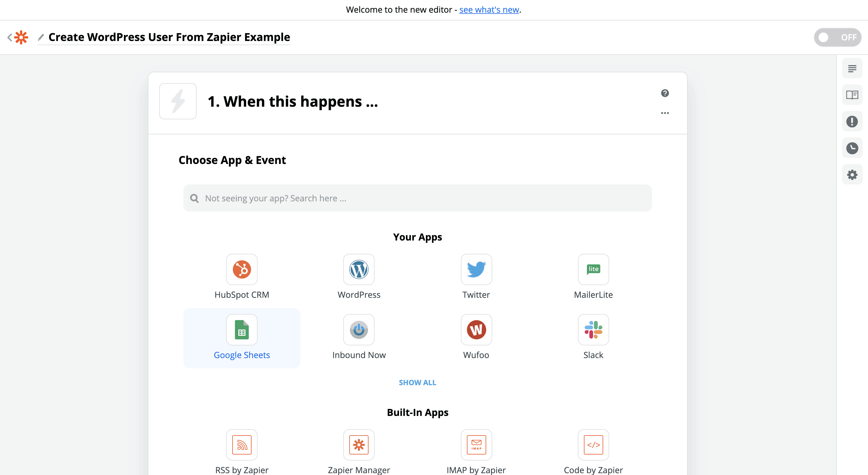The image size is (868, 475).
Task: Open the step help question mark icon
Action: coord(664,93)
